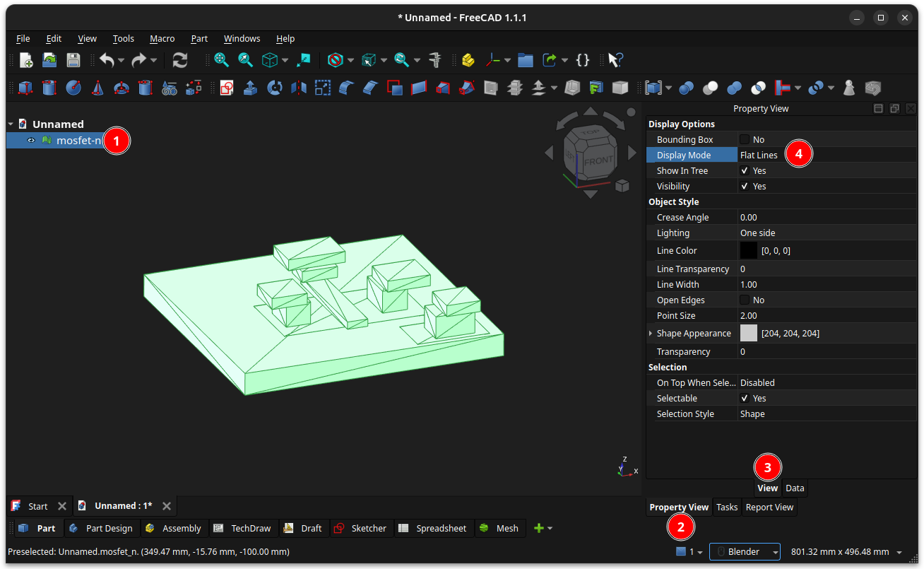Click the Open file icon
Screen dimensions: 924x569
point(49,60)
